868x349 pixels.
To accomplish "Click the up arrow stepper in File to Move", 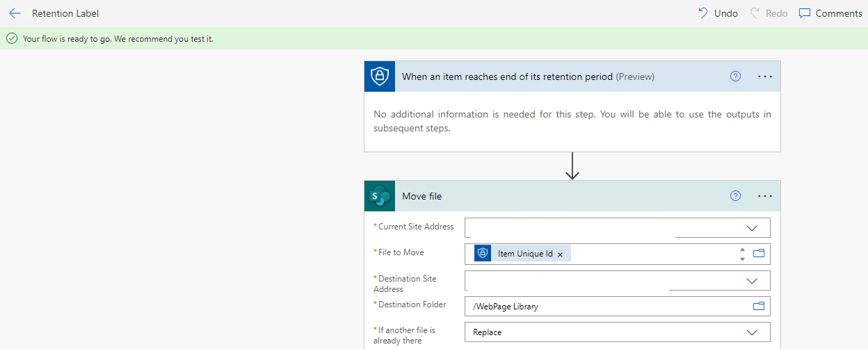I will tap(742, 250).
